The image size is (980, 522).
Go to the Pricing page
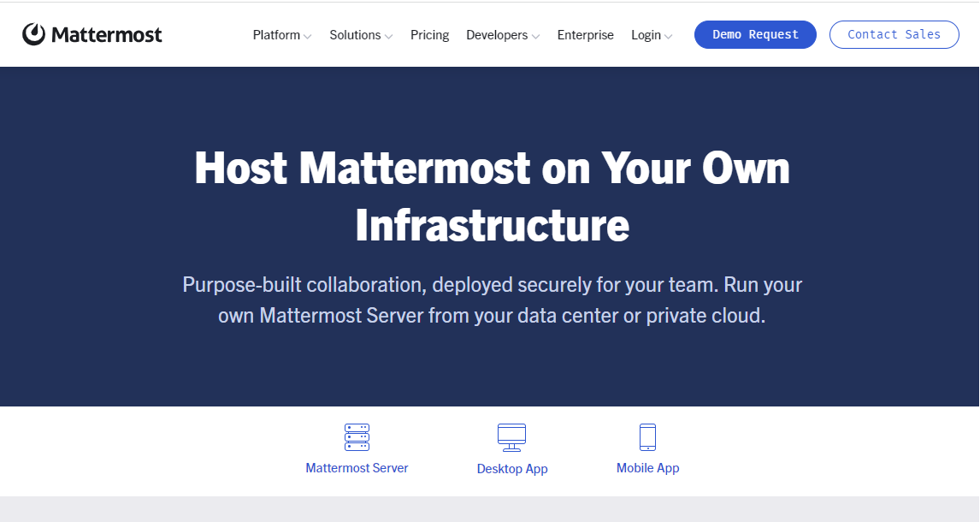click(429, 35)
